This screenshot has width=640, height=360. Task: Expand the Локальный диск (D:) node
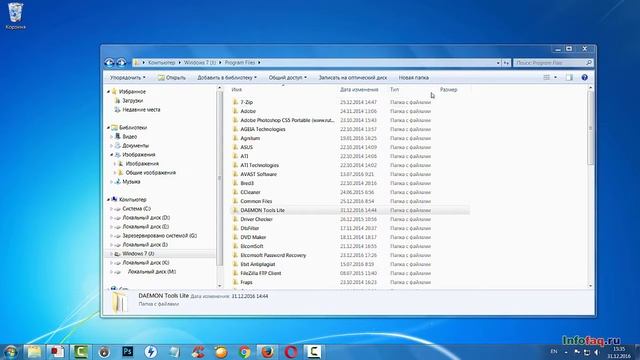[111, 218]
